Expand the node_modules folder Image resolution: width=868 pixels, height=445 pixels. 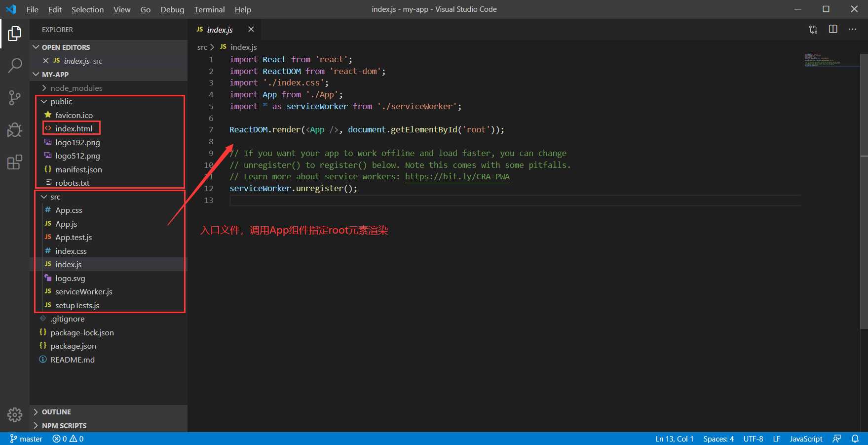point(109,88)
